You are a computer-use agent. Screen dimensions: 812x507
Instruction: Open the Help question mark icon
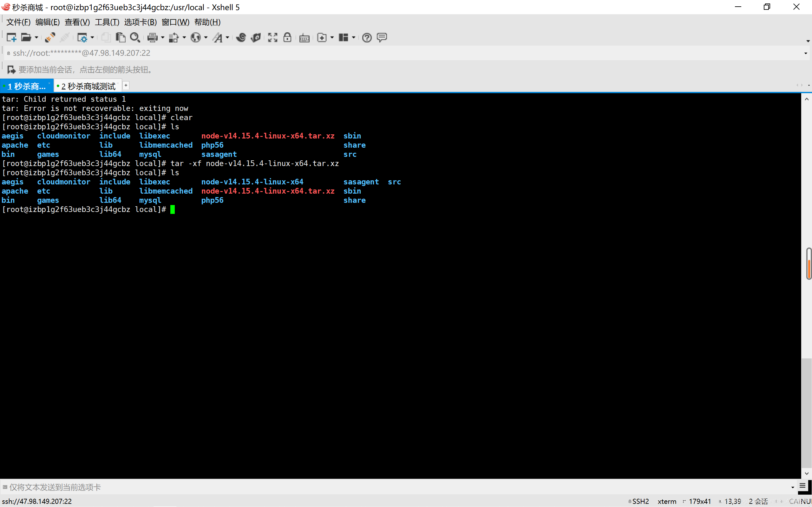(367, 37)
